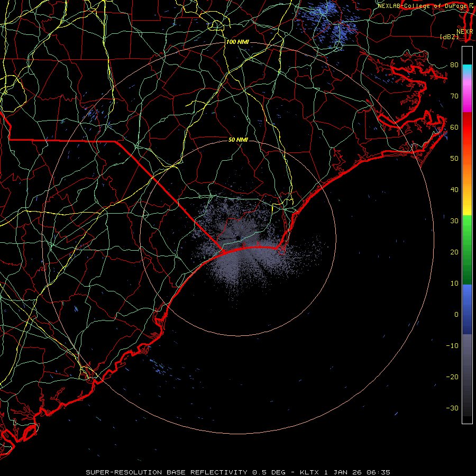Click the 0 dBZ scale label
This screenshot has height=476, width=476.
(x=456, y=315)
